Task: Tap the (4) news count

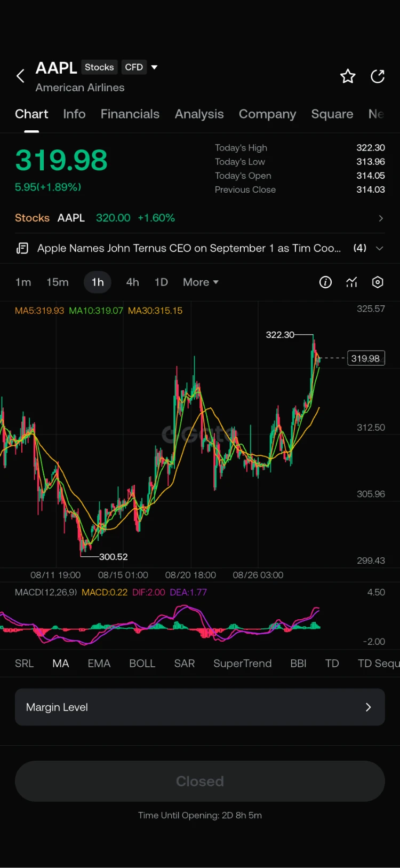Action: [360, 248]
